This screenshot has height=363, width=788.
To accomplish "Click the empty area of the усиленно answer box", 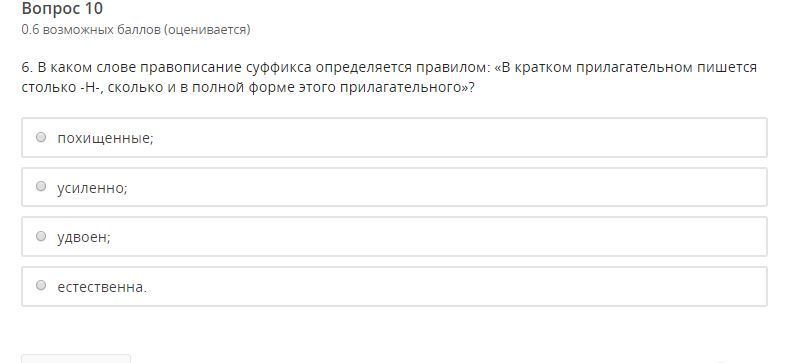I will [452, 187].
